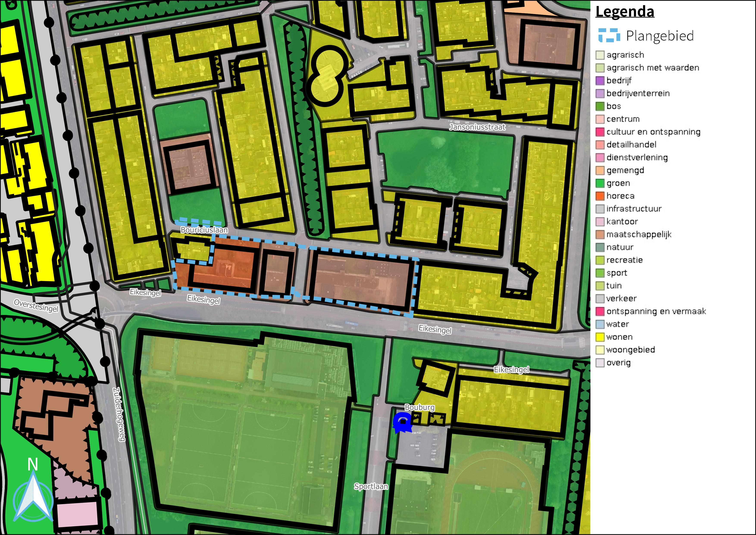Click the woongebied legend text
756x535 pixels.
pos(631,350)
